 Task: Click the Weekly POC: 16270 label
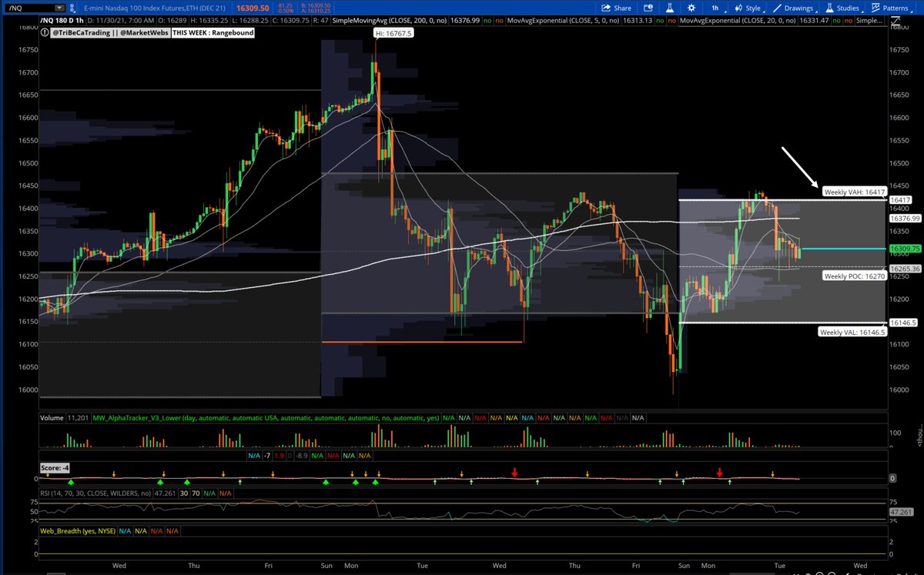point(855,276)
